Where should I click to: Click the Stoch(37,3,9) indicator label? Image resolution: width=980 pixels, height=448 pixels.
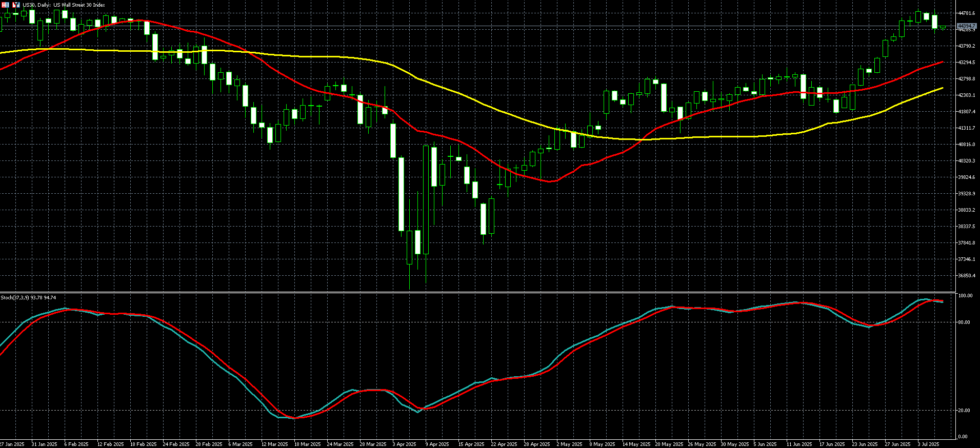pos(28,297)
